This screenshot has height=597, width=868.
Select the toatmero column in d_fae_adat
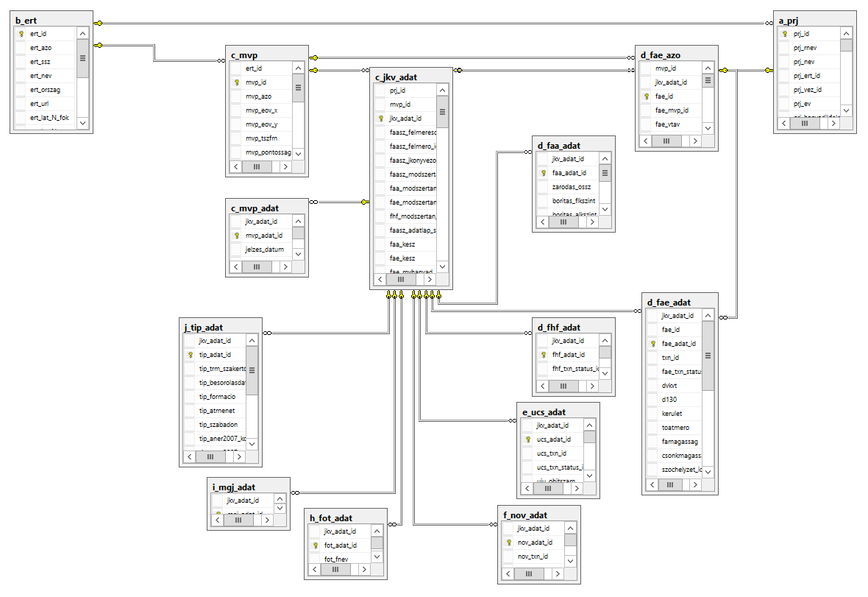click(x=675, y=428)
